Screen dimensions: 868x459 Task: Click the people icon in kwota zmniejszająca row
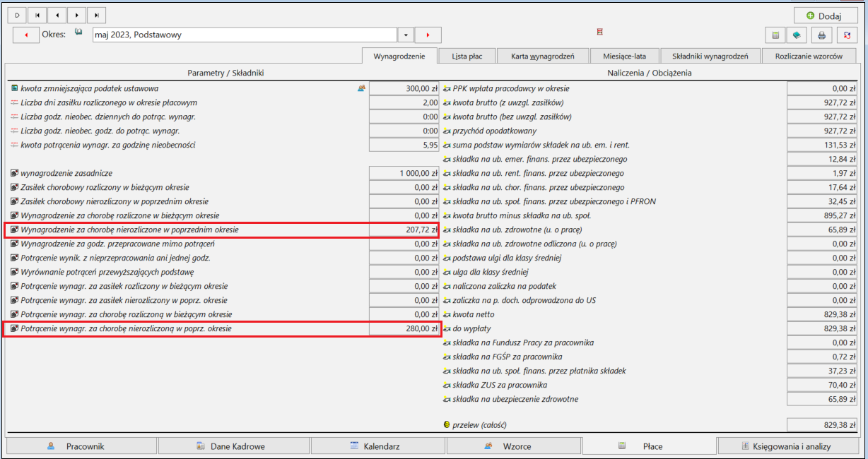point(362,88)
